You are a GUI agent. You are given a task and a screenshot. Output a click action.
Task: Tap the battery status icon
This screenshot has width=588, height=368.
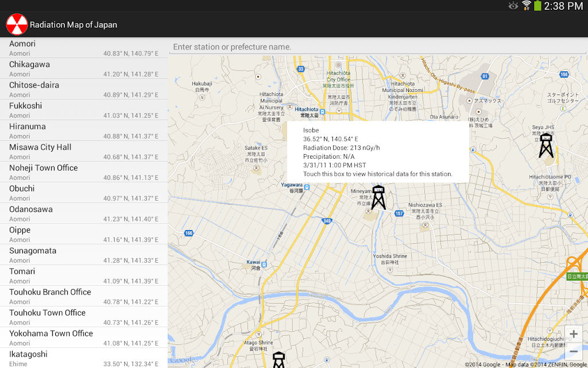pos(537,6)
